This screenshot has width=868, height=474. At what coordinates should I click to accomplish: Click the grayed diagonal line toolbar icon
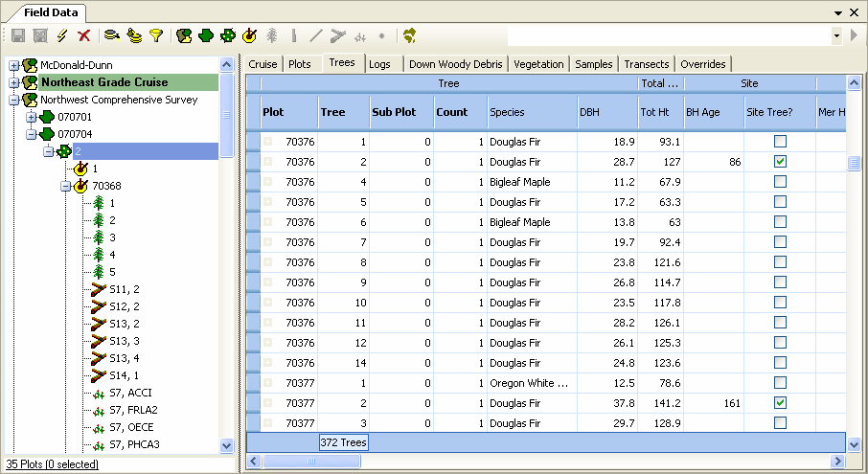(x=315, y=36)
